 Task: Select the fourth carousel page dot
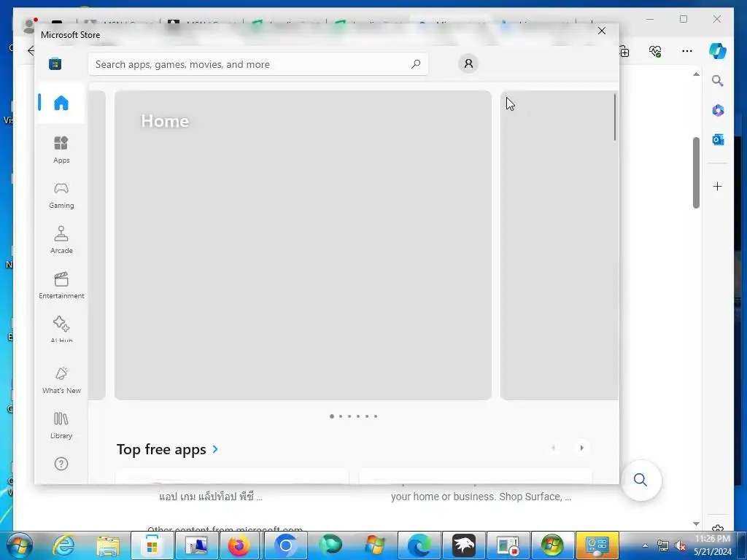358,416
